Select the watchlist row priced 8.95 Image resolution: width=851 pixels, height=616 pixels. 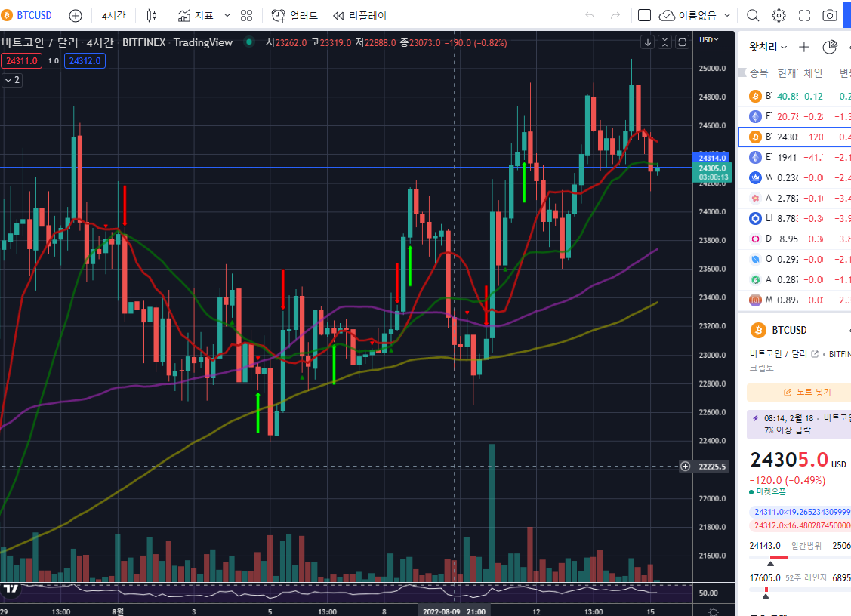point(794,239)
